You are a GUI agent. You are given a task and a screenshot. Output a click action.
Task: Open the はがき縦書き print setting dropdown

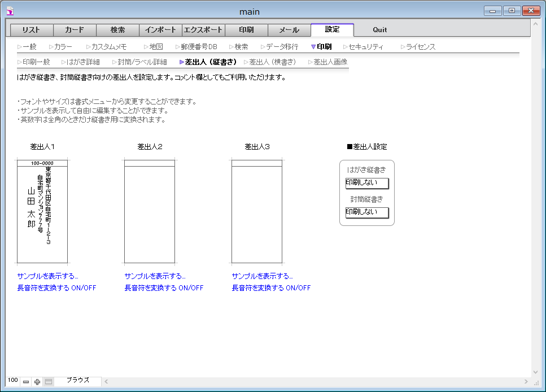[x=367, y=183]
